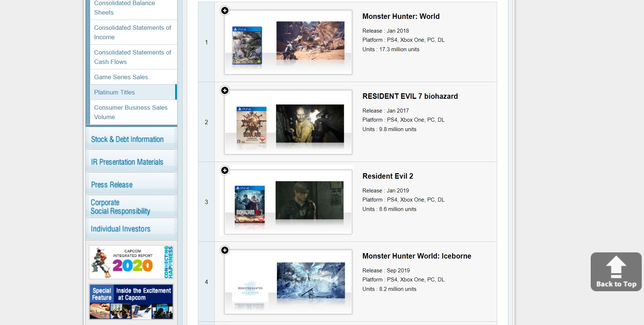Click the Platform line under RESIDENT EVIL 7
The image size is (644, 325).
[403, 120]
